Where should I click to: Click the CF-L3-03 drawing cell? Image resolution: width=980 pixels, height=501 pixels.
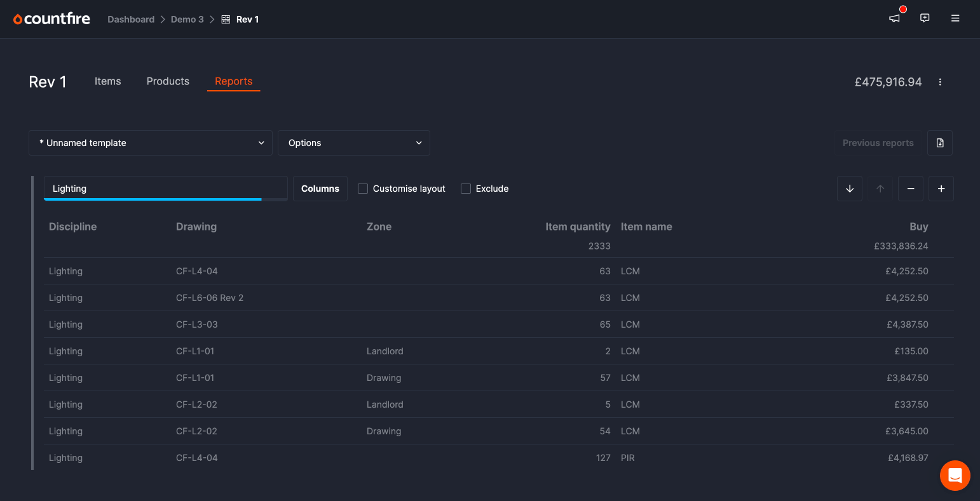(x=197, y=324)
